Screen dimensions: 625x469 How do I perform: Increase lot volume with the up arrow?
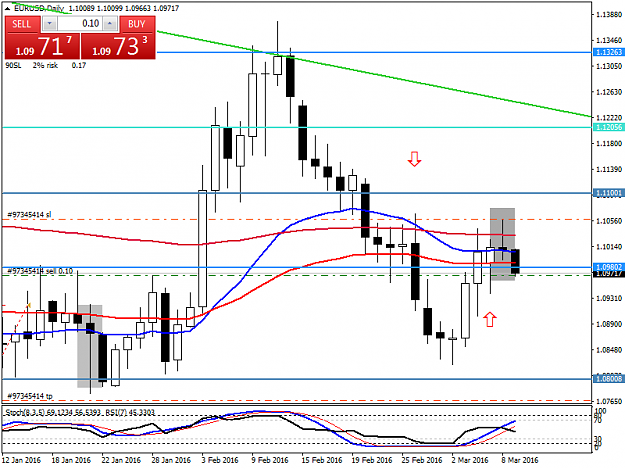[x=110, y=24]
